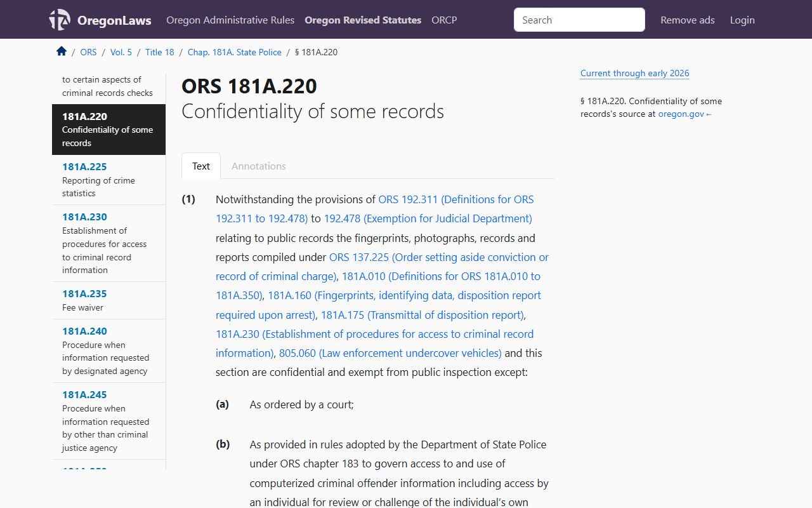Screen dimensions: 812x508
Task: Switch to the Text tab
Action: pos(201,166)
